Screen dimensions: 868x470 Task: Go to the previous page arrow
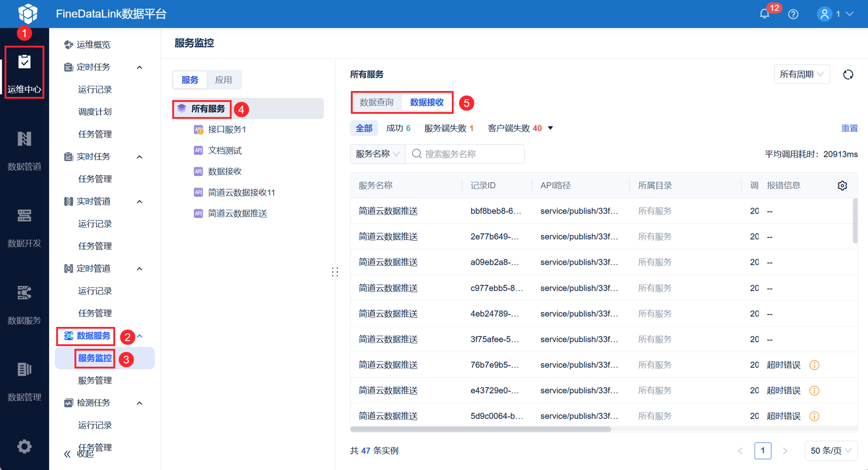[741, 451]
